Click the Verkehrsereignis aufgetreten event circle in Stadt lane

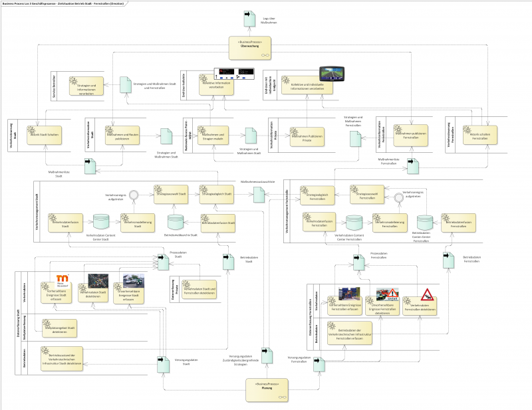[x=132, y=195]
